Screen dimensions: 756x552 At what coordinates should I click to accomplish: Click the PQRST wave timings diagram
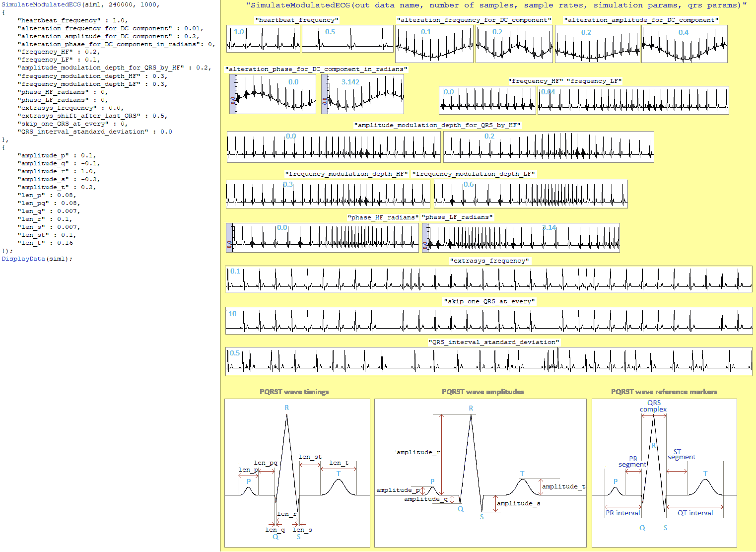click(x=297, y=473)
